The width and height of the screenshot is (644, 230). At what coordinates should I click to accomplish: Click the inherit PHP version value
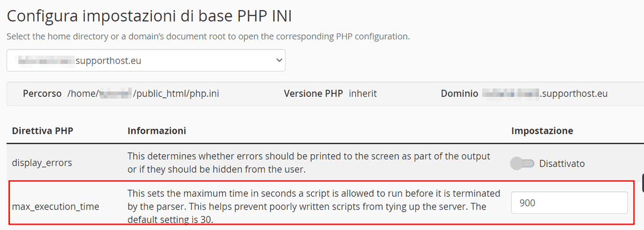point(363,94)
